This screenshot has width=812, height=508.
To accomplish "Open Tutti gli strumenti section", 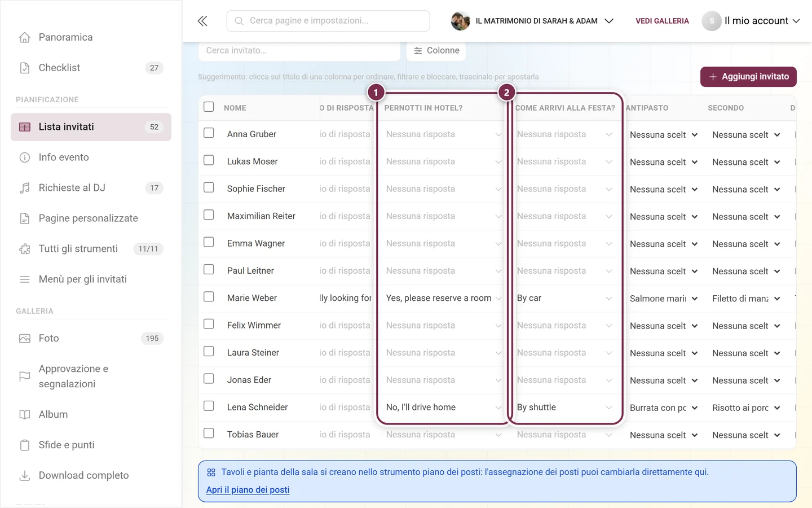I will 91,249.
